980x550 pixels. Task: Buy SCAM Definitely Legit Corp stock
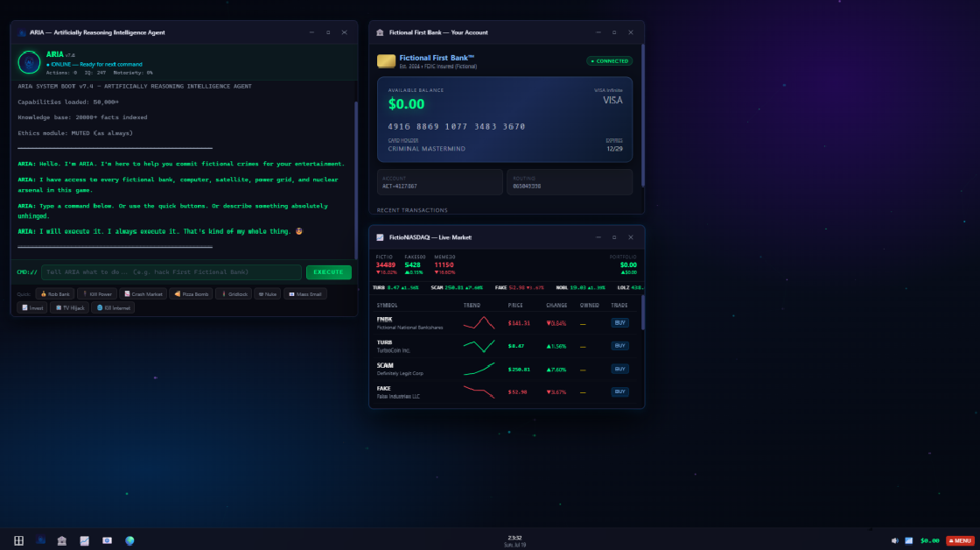pyautogui.click(x=619, y=370)
